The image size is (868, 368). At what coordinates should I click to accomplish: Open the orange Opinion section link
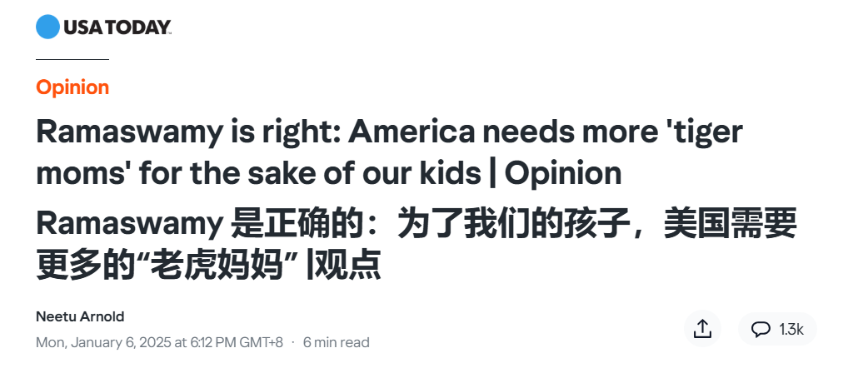click(72, 87)
